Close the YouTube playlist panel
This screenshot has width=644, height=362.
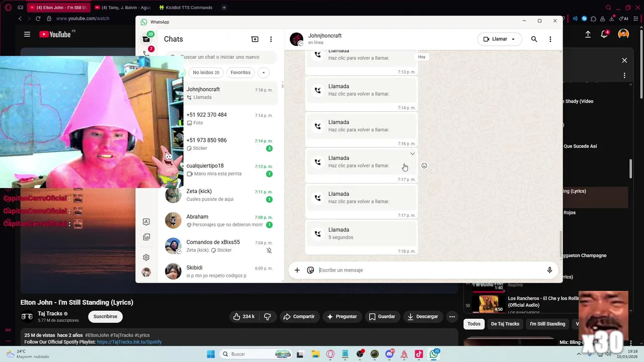click(x=624, y=60)
